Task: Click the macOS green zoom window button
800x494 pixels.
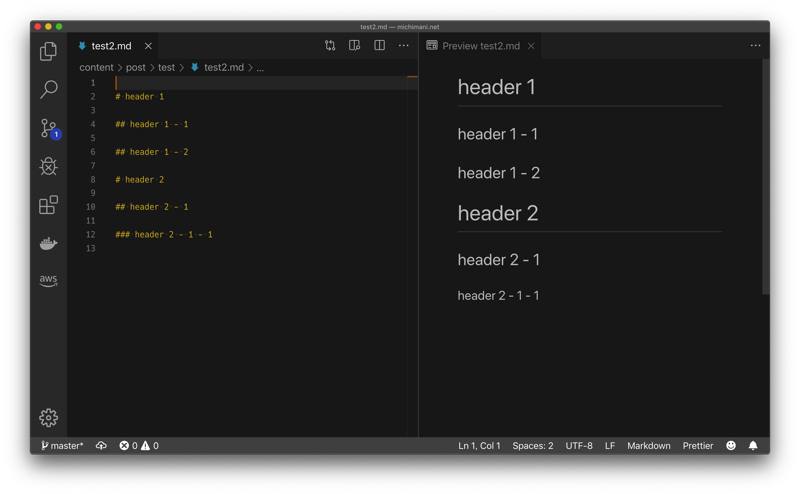Action: [59, 27]
